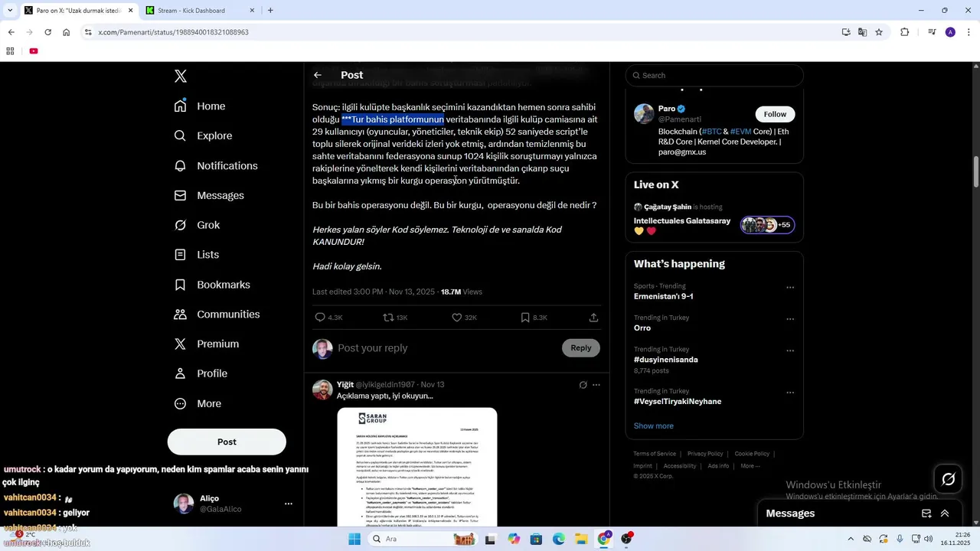Close the Paro on X browser tab
The width and height of the screenshot is (980, 551).
[x=129, y=11]
